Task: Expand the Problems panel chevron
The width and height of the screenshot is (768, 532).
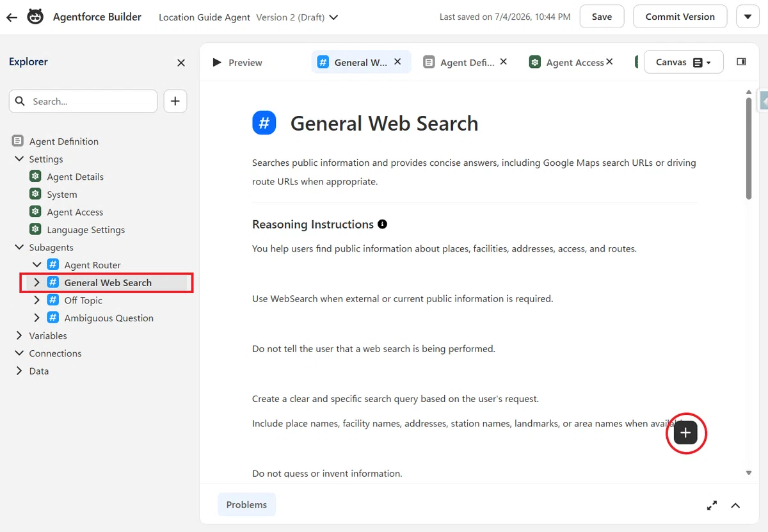Action: (735, 505)
